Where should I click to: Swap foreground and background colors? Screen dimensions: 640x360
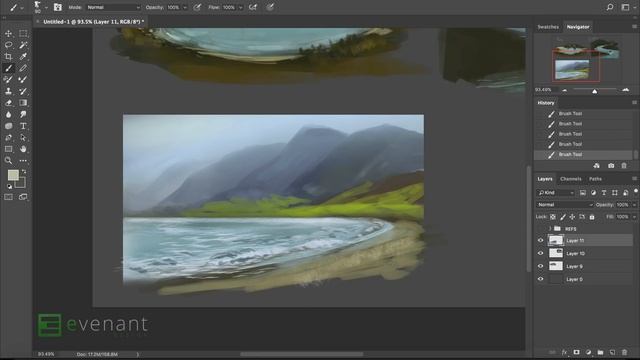(24, 172)
